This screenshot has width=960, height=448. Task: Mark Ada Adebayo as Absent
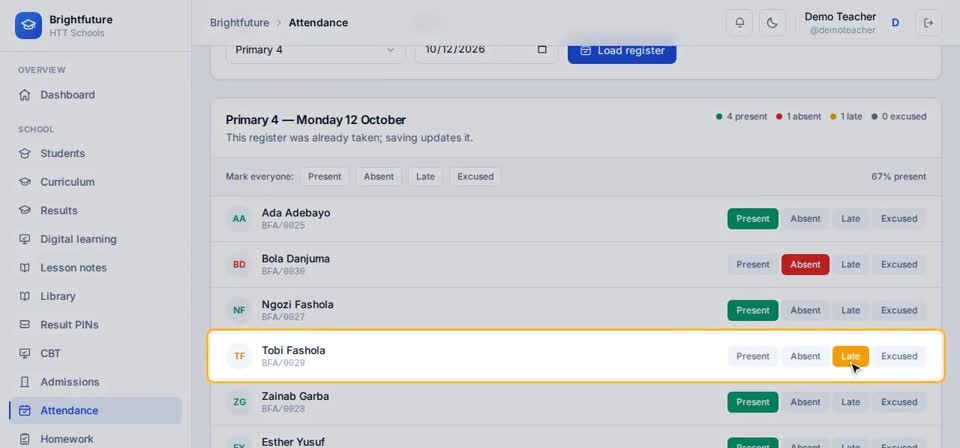point(805,218)
